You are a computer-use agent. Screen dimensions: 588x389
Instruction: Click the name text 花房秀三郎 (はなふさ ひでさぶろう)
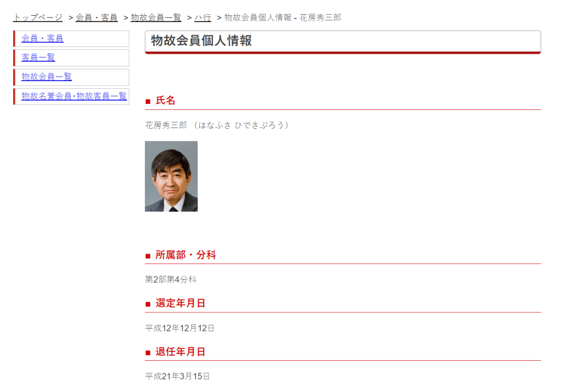click(217, 125)
